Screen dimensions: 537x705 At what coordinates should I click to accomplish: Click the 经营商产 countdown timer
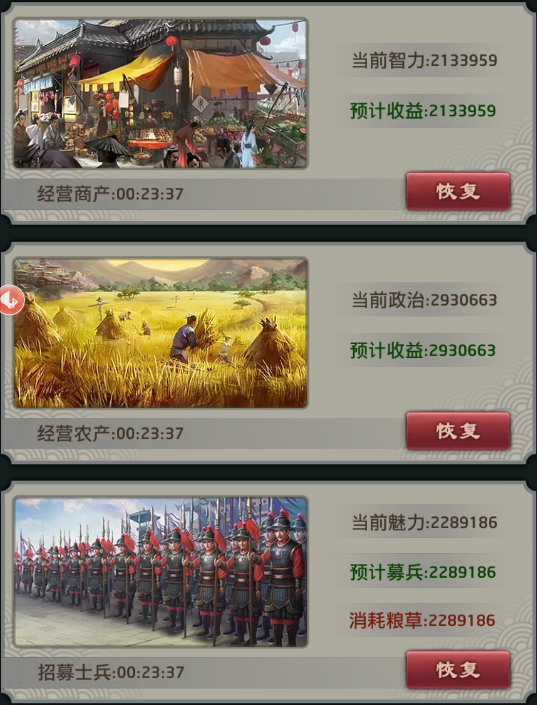click(x=110, y=194)
